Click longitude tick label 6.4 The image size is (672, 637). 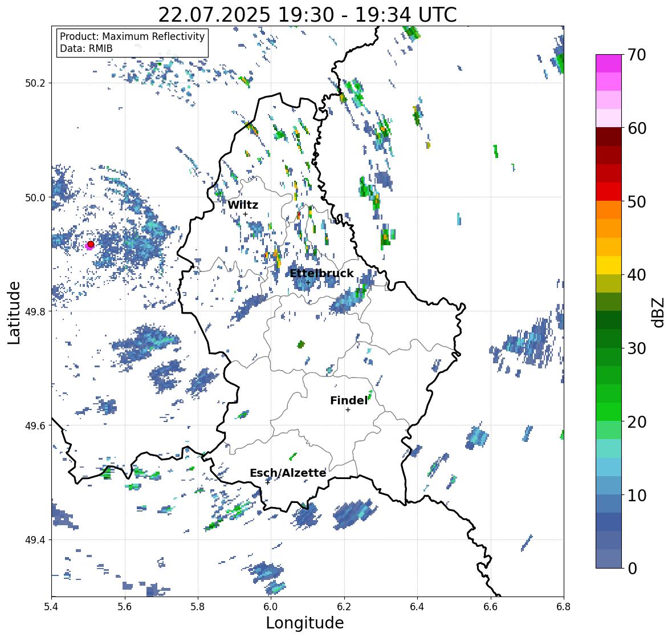tap(417, 607)
